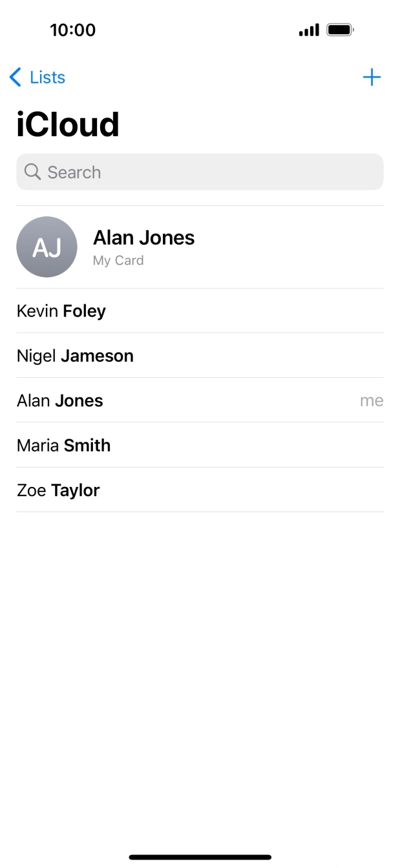Open Kevin Foley contact
The image size is (400, 868).
61,311
